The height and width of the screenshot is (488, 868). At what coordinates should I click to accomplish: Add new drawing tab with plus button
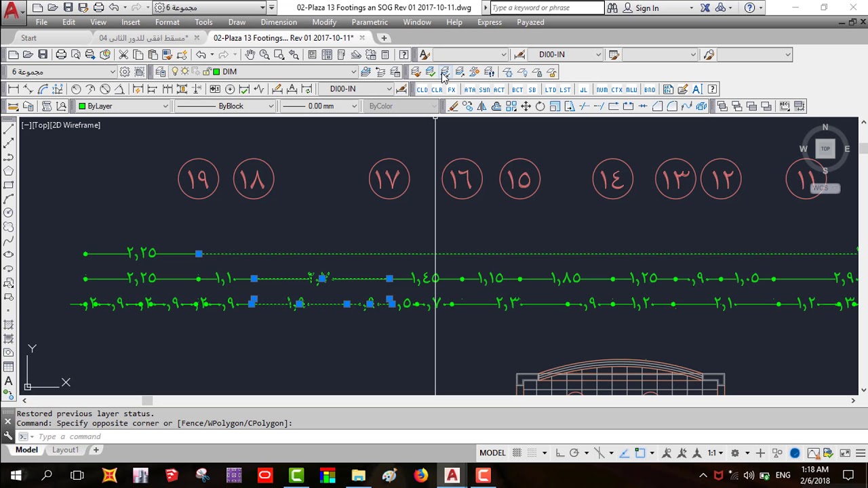[384, 38]
